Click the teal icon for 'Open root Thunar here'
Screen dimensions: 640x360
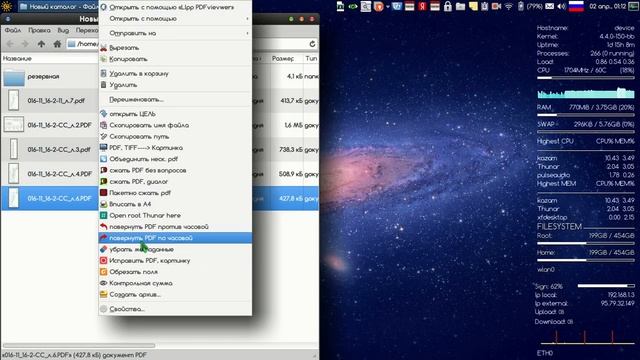coord(104,216)
